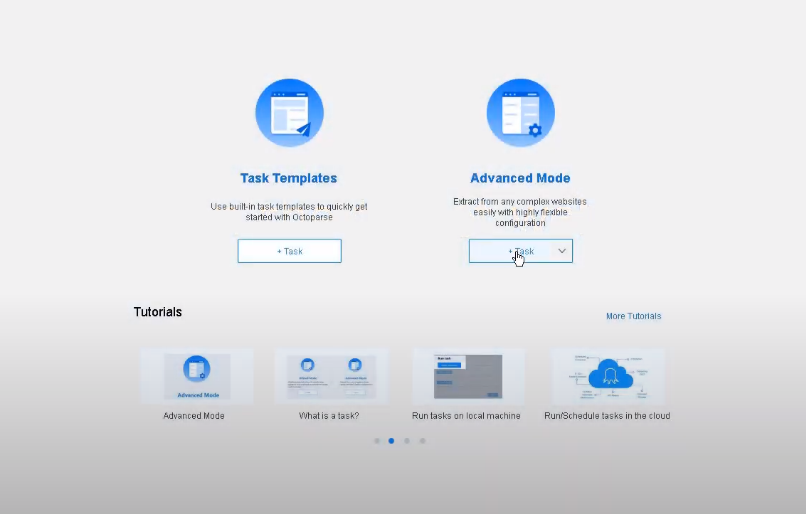This screenshot has height=514, width=806.
Task: Click + Task button under Task Templates
Action: [x=289, y=251]
